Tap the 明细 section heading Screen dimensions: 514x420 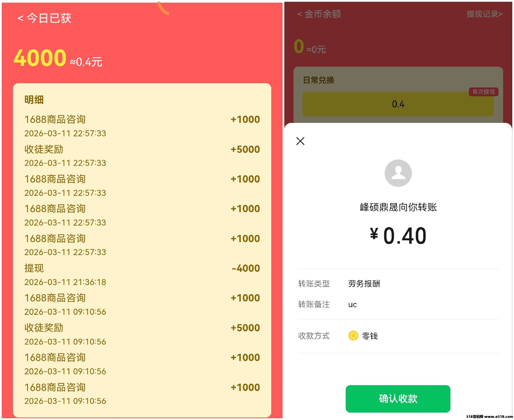pos(34,100)
